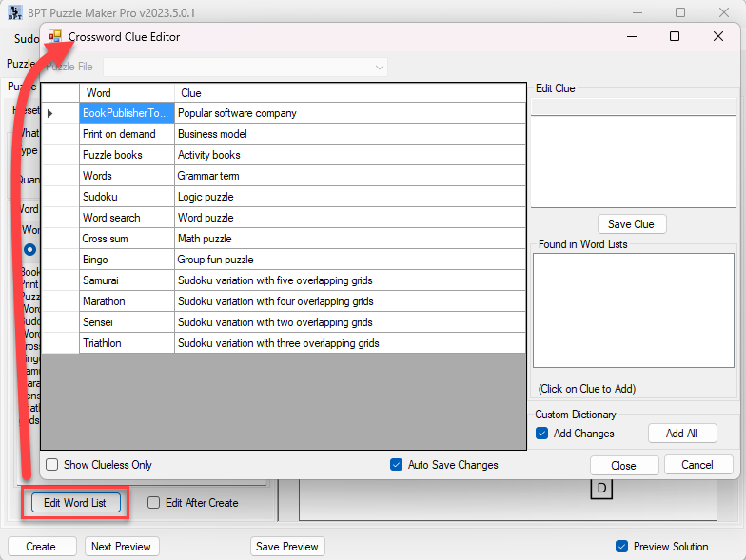
Task: Select 'Words' word cell
Action: click(128, 176)
